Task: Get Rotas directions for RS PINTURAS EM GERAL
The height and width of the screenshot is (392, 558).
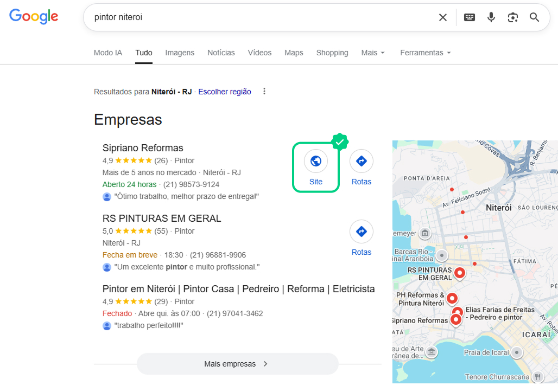Action: click(x=362, y=232)
